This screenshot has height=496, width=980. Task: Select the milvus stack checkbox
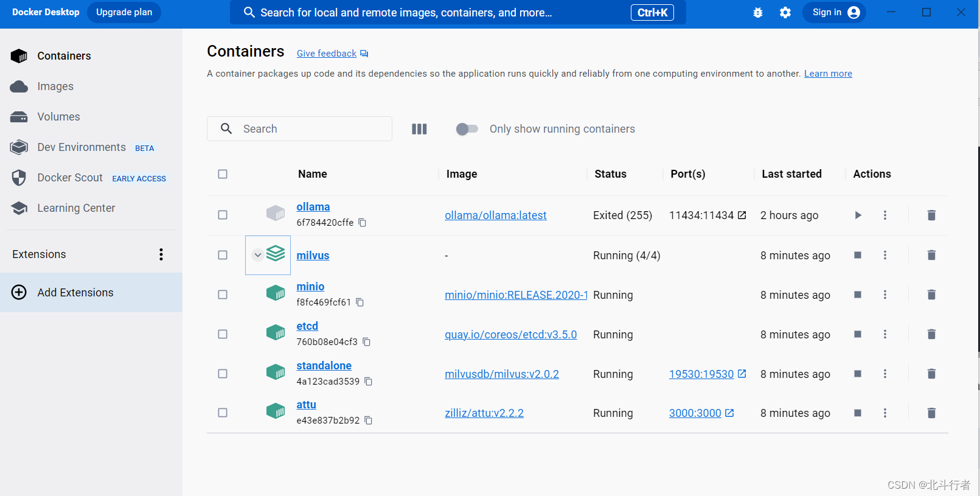pos(223,255)
